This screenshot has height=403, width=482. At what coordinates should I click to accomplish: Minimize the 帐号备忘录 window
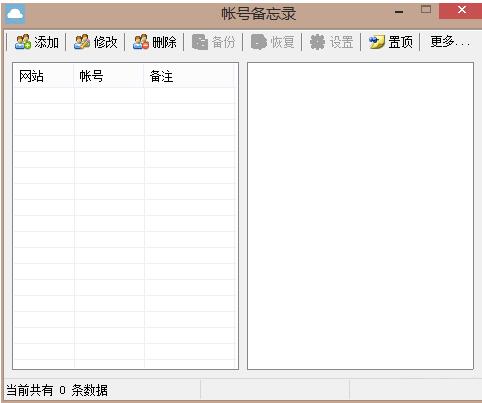pyautogui.click(x=399, y=12)
